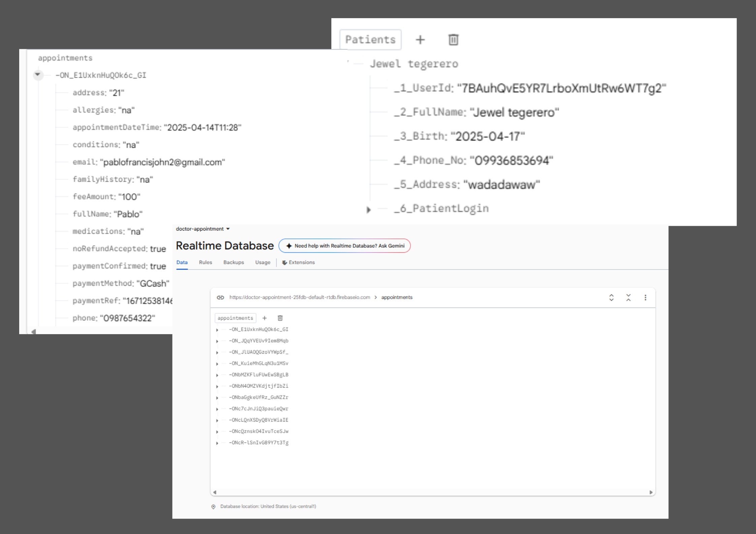Click the familyHistory value "na"

click(x=145, y=180)
